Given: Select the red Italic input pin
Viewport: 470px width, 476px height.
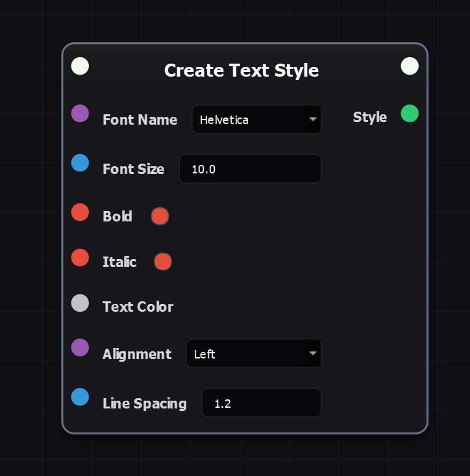Looking at the screenshot, I should click(80, 257).
